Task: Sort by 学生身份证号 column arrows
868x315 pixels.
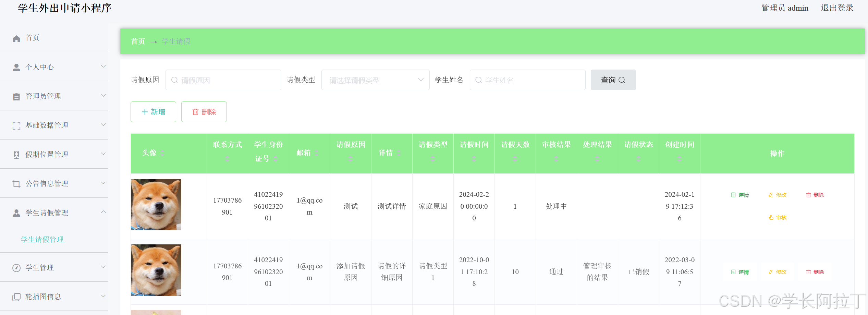Action: click(x=276, y=159)
